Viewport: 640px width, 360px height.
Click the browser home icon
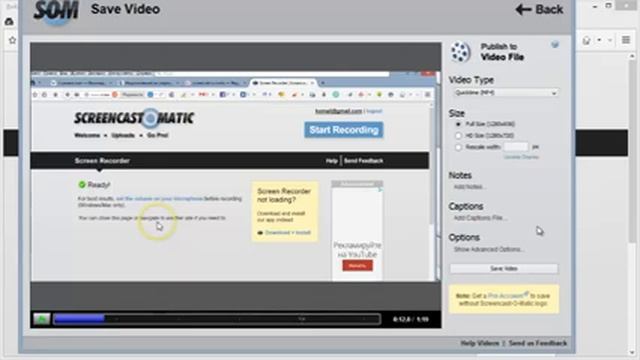point(587,40)
